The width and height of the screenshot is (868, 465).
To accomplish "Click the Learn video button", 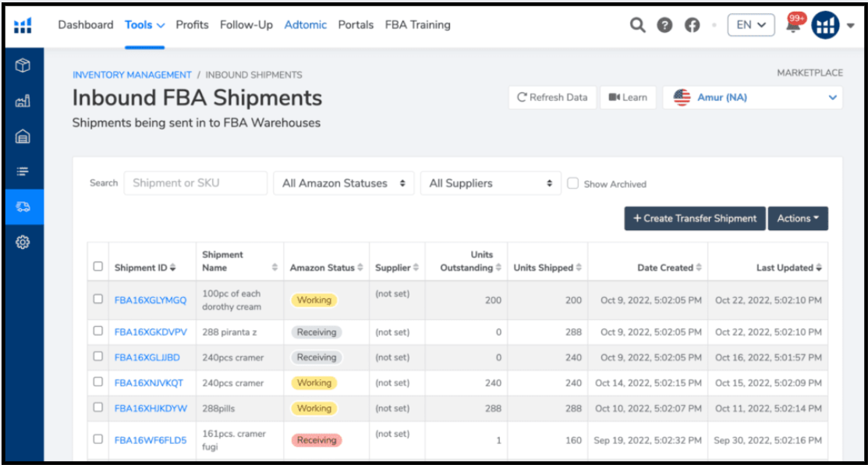I will 629,98.
